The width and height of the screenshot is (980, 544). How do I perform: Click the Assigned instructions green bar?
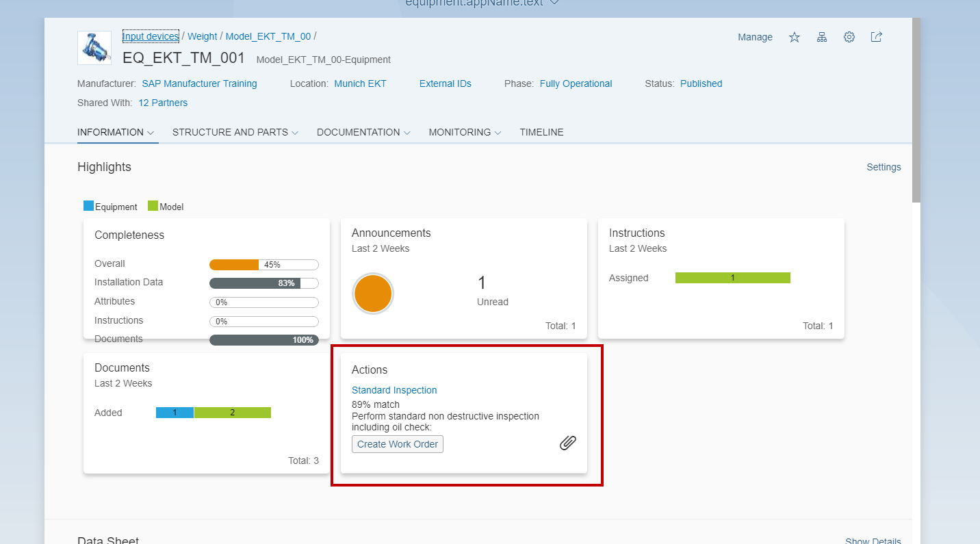733,278
